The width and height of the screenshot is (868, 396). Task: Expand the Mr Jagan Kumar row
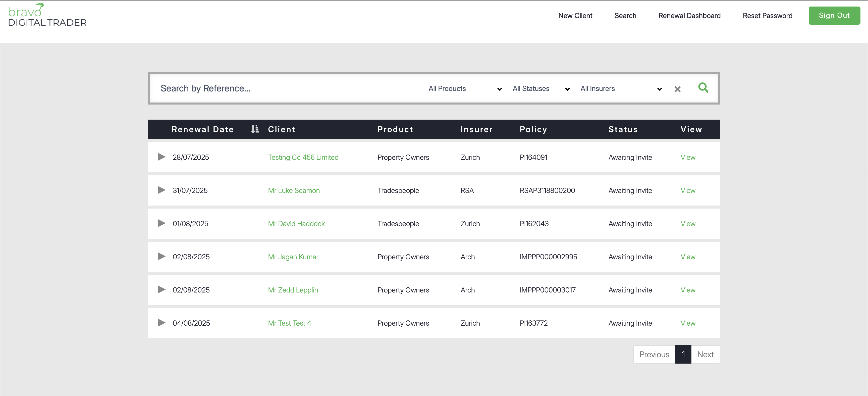point(161,257)
